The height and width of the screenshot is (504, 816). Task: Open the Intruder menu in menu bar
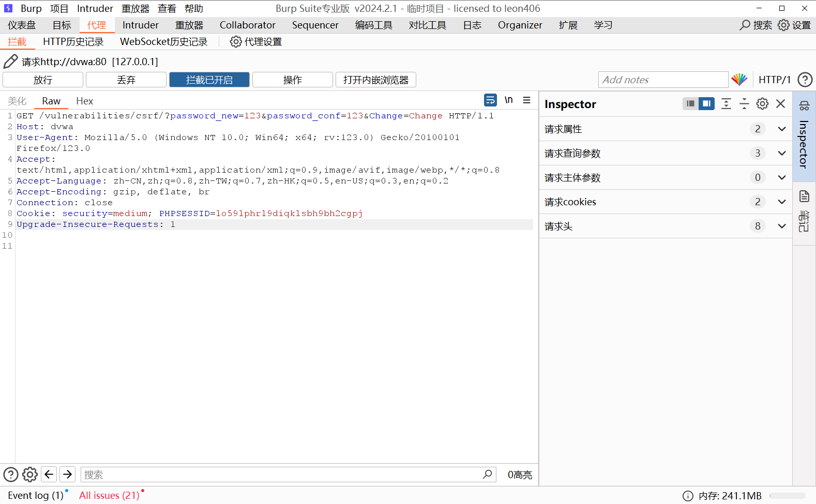point(95,8)
